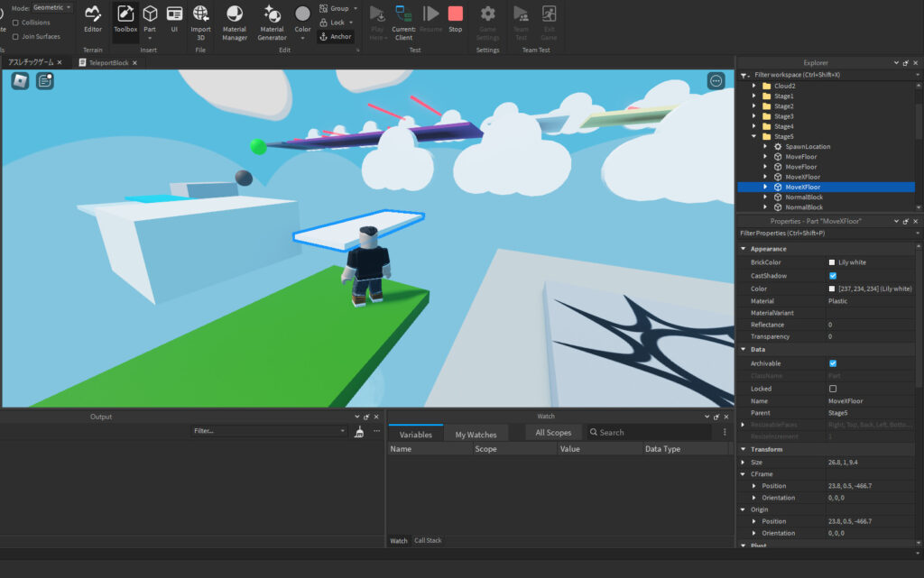Toggle the CastShadow checkbox
The width and height of the screenshot is (924, 578).
(833, 275)
